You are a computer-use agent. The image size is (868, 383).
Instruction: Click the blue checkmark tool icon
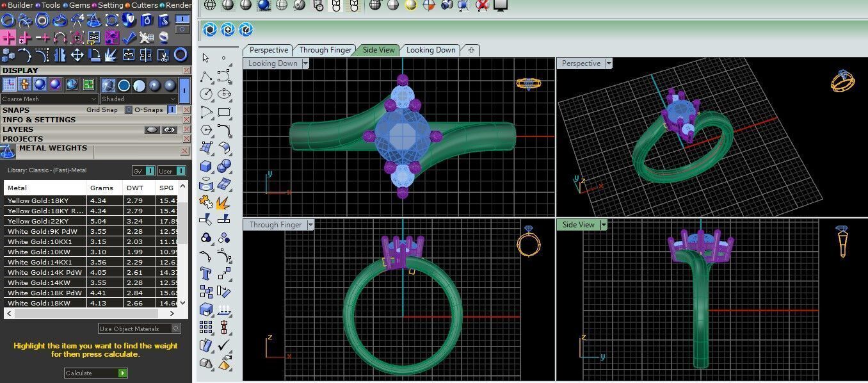129,38
